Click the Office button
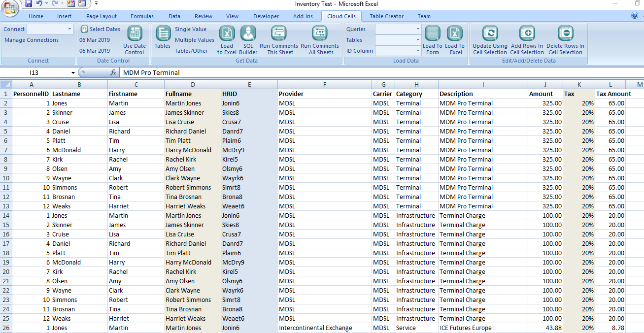Screen dimensions: 644x333 [x=11, y=8]
